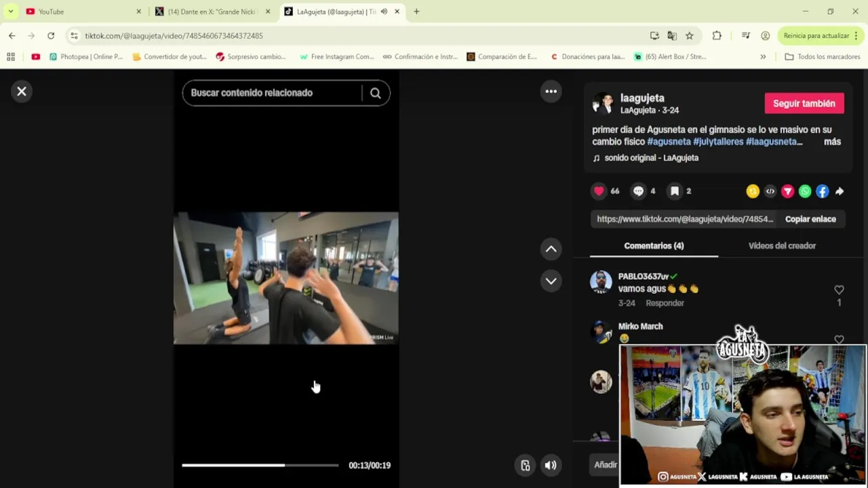Open 'sonido original - LaAgujeta' sound
The width and height of the screenshot is (868, 488).
click(651, 158)
